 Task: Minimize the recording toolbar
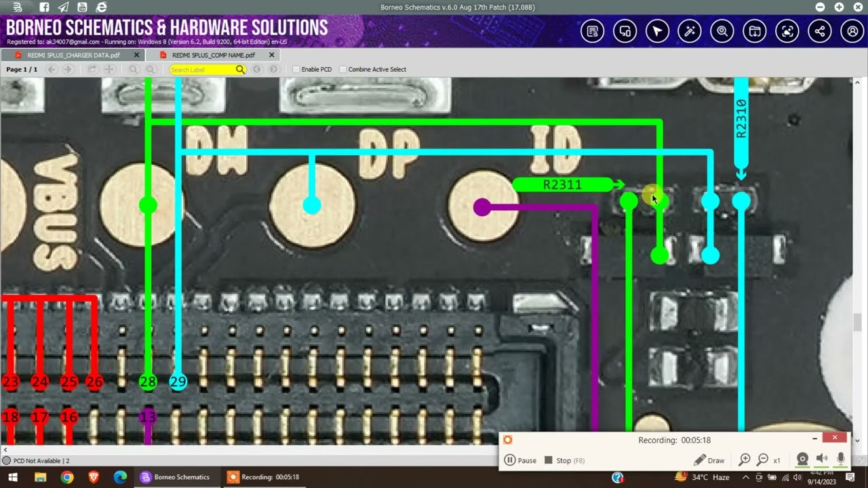pyautogui.click(x=815, y=439)
